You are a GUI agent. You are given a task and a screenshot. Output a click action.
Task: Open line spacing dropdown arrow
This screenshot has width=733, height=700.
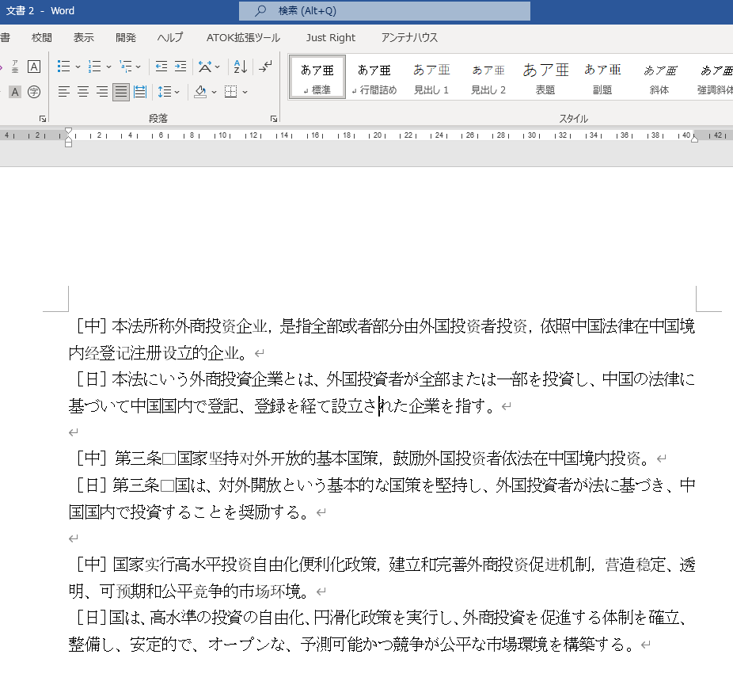(x=177, y=92)
